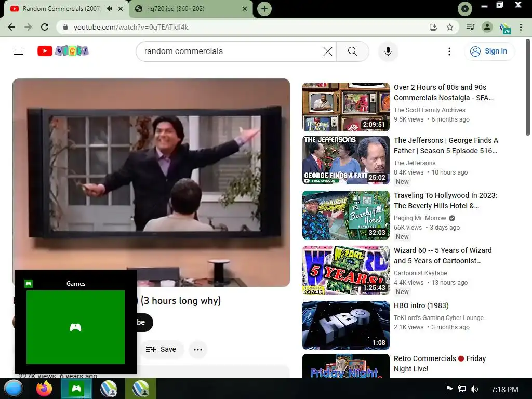Start voice search with the microphone
Viewport: 532px width, 399px height.
388,51
